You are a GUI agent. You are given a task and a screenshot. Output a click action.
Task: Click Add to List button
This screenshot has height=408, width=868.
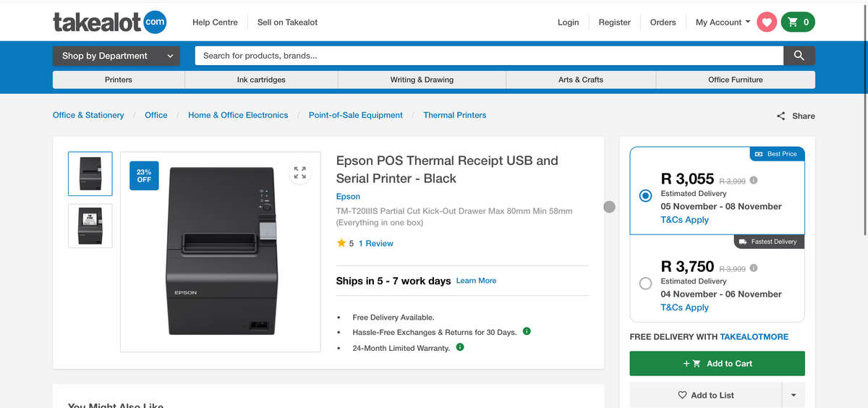click(706, 395)
